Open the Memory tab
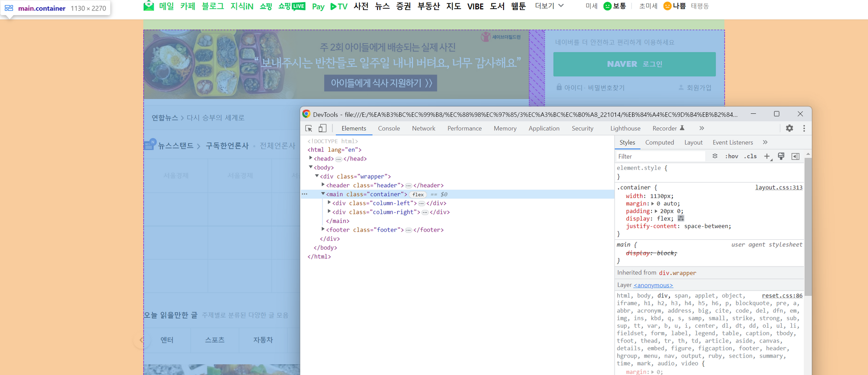This screenshot has height=375, width=868. point(505,128)
